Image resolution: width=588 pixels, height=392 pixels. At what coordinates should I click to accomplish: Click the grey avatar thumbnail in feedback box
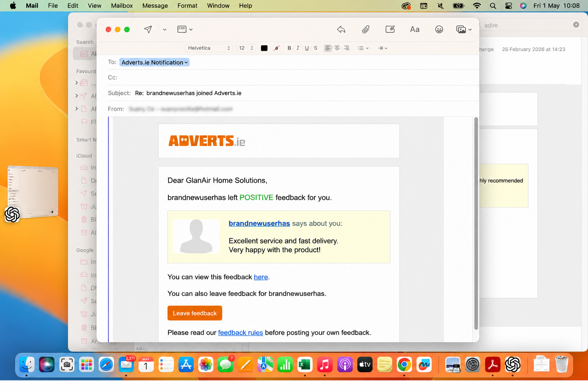[x=196, y=236]
